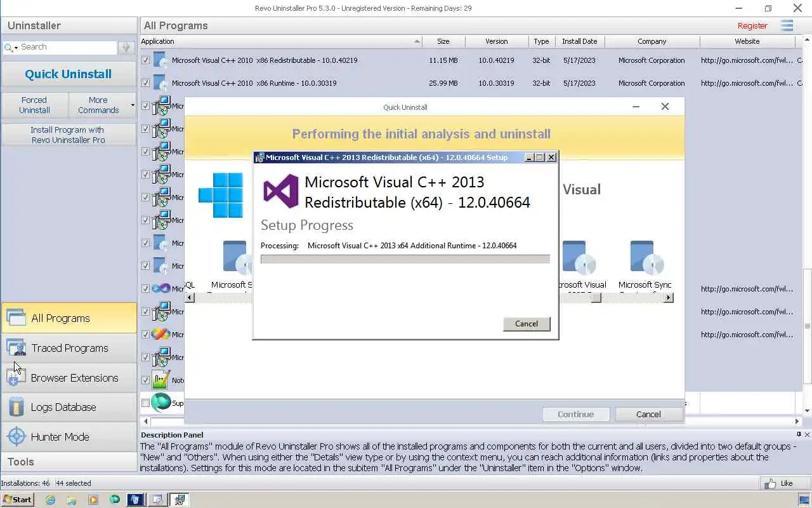
Task: Click the active setup installer taskbar button
Action: click(179, 500)
